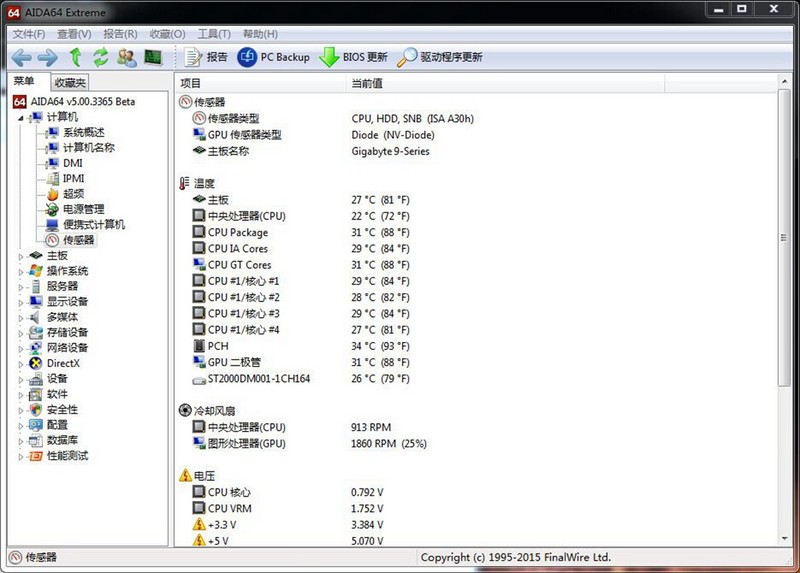Click the scrollbar down arrow
Image resolution: width=800 pixels, height=573 pixels.
pos(785,539)
